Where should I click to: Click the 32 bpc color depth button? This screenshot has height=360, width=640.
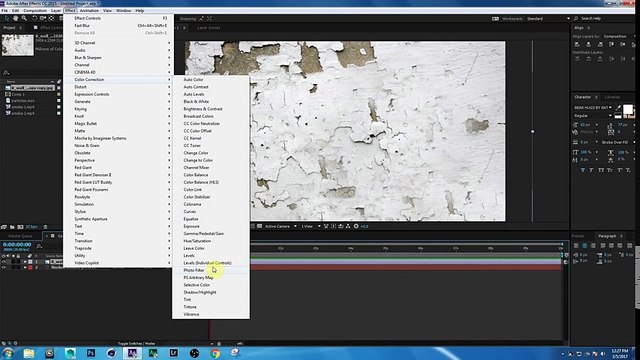[x=31, y=227]
